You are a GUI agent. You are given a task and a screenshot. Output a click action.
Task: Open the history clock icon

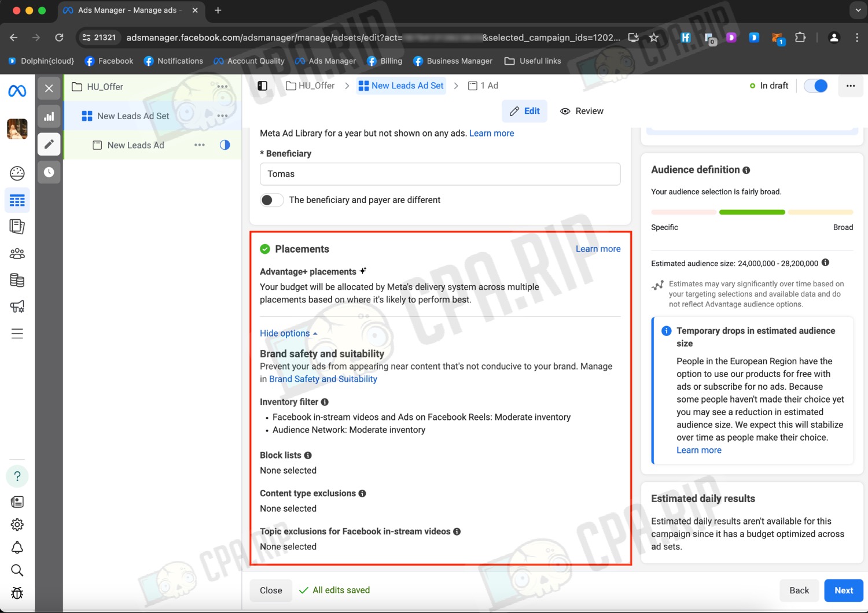49,172
